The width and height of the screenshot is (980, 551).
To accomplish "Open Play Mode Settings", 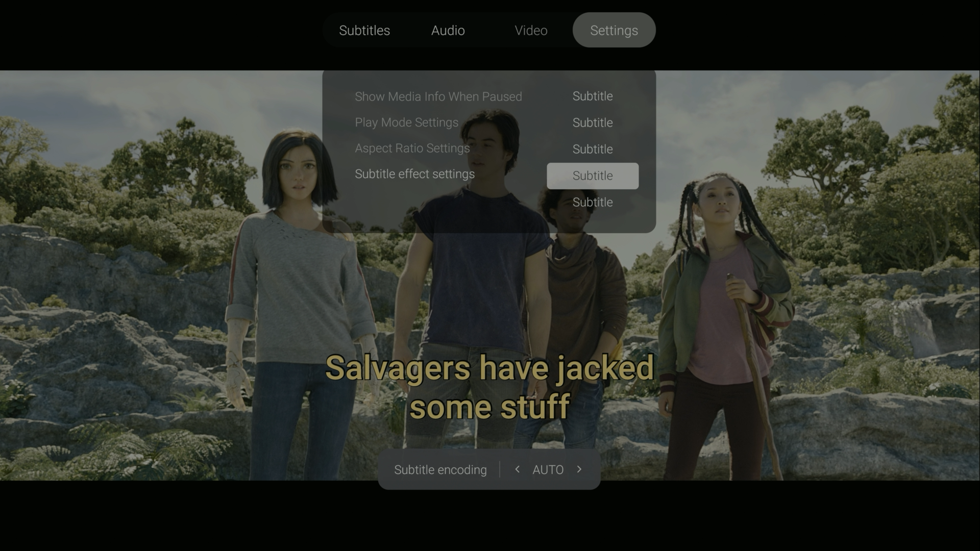I will coord(406,122).
